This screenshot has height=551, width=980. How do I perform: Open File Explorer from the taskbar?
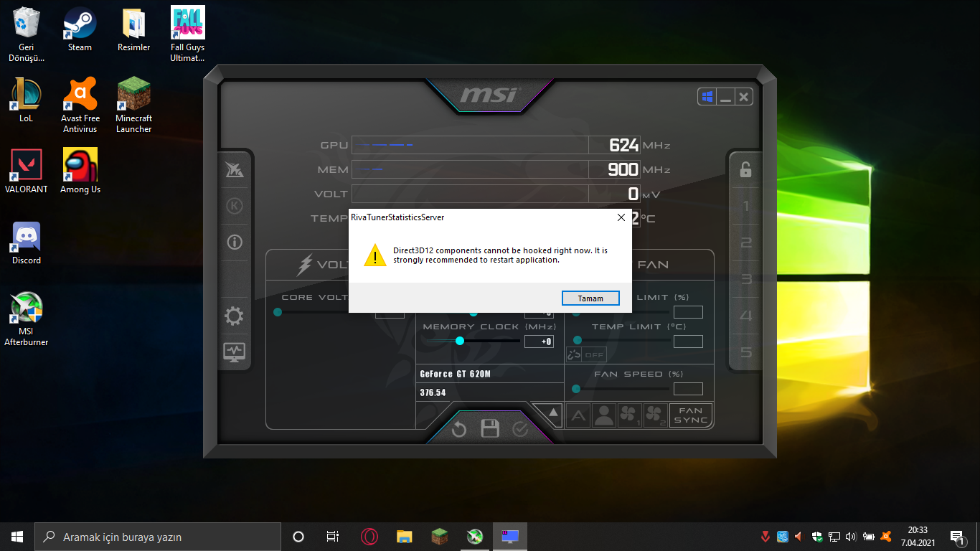[x=405, y=537]
